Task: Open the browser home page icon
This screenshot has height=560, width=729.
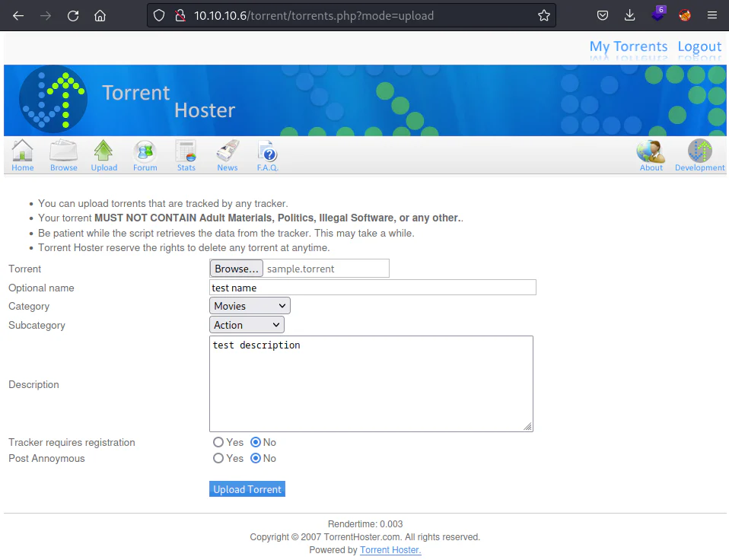Action: point(100,16)
